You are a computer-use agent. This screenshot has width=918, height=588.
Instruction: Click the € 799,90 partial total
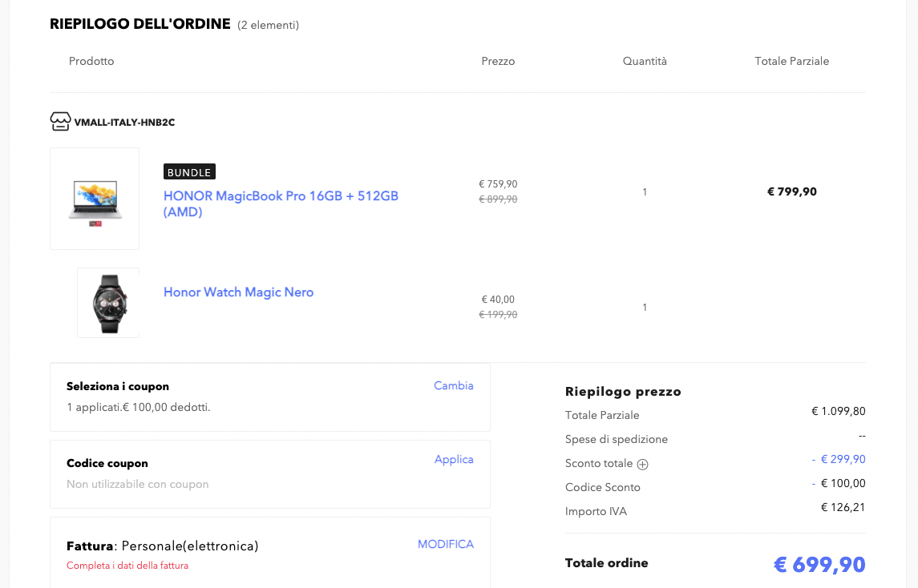coord(791,191)
